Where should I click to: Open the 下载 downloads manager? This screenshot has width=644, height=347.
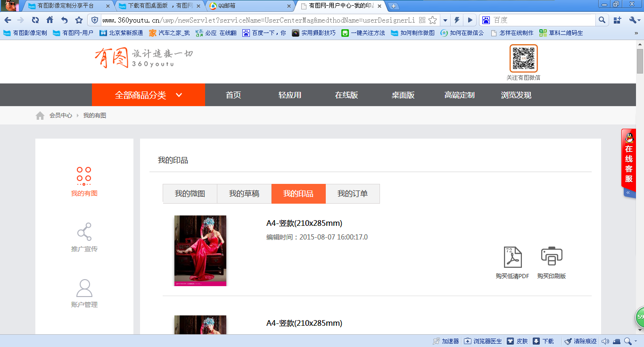point(543,341)
